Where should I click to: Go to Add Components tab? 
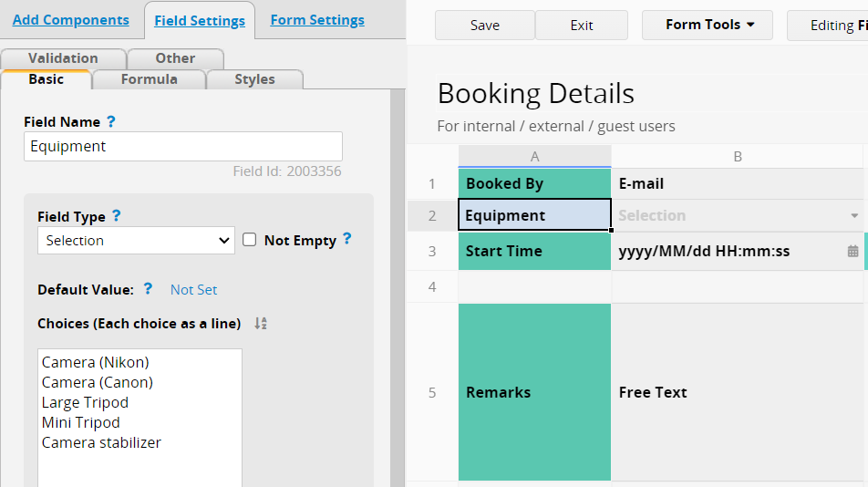pos(71,20)
